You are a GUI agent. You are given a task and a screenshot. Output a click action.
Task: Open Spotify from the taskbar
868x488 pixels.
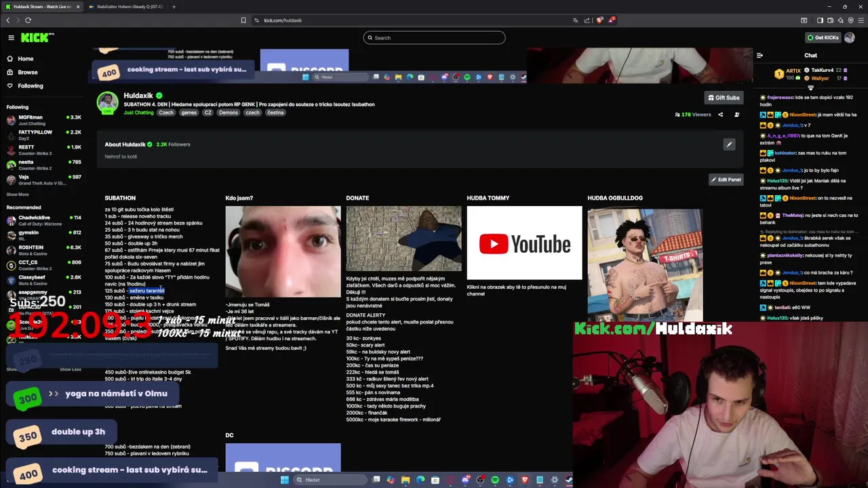(x=495, y=480)
